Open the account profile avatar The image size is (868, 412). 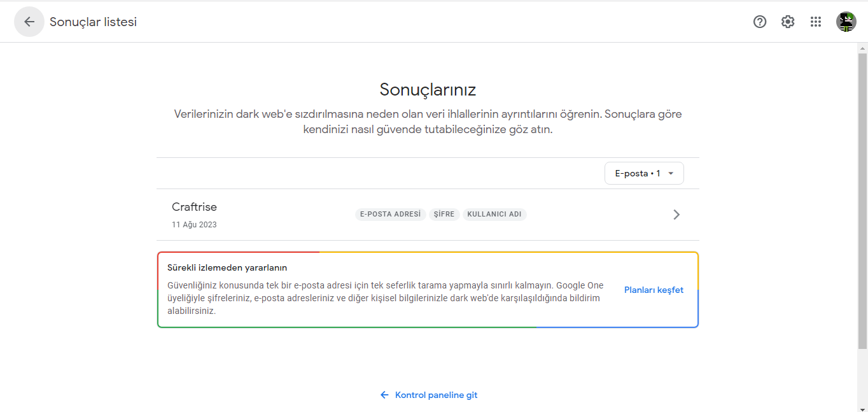[x=846, y=22]
